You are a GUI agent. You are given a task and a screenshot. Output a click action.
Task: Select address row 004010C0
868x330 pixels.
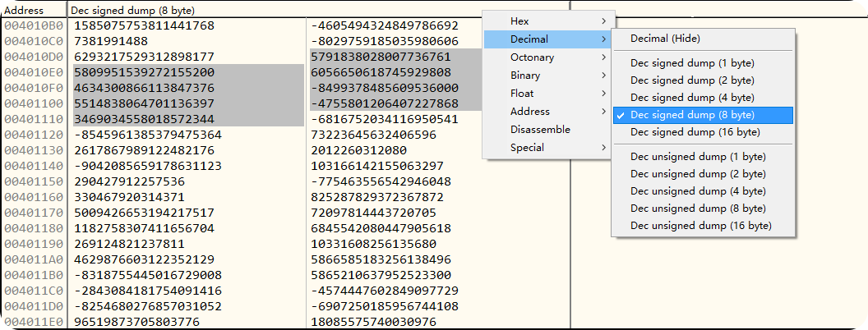click(x=33, y=41)
